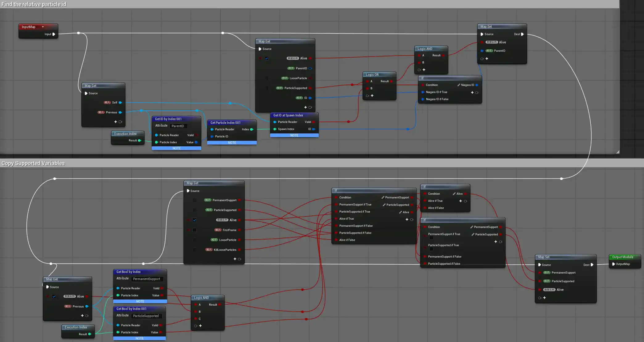Expand the NOTE bar under Get Particle Index 001
644x342 pixels.
(232, 143)
